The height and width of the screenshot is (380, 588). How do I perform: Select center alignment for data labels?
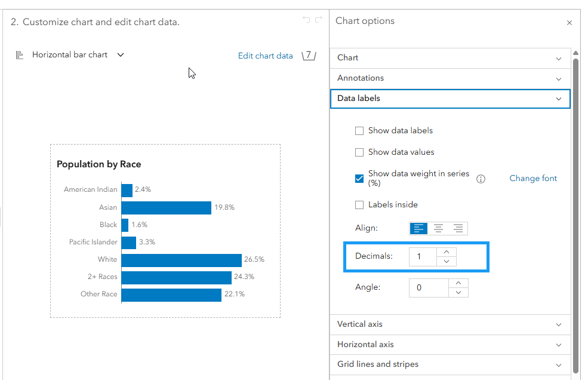point(439,228)
